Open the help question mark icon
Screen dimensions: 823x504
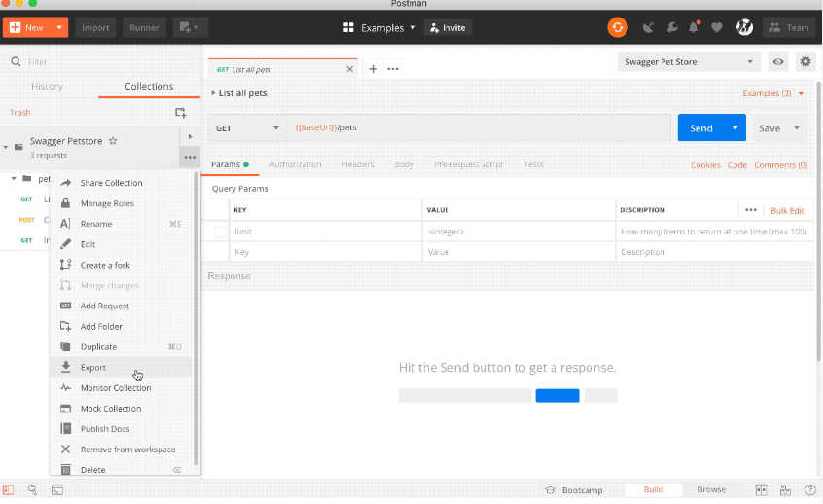point(810,489)
